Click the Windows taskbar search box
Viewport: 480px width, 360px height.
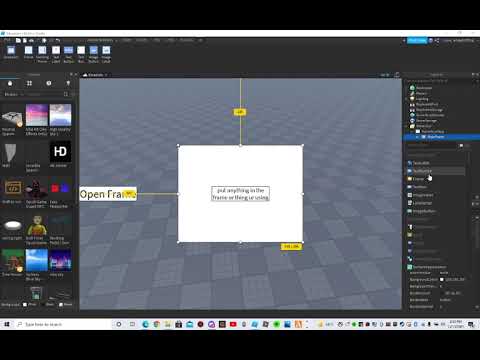62,324
